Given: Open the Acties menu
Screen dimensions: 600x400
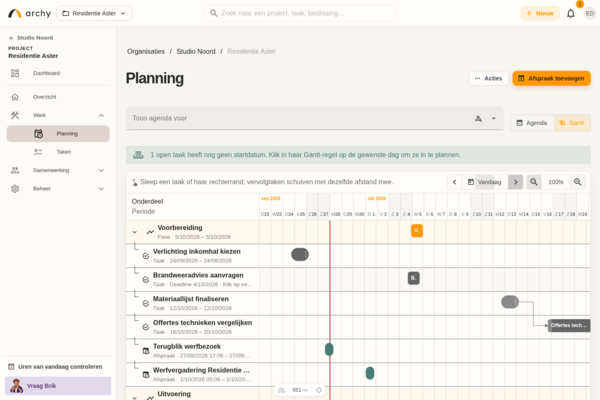Looking at the screenshot, I should coord(488,78).
